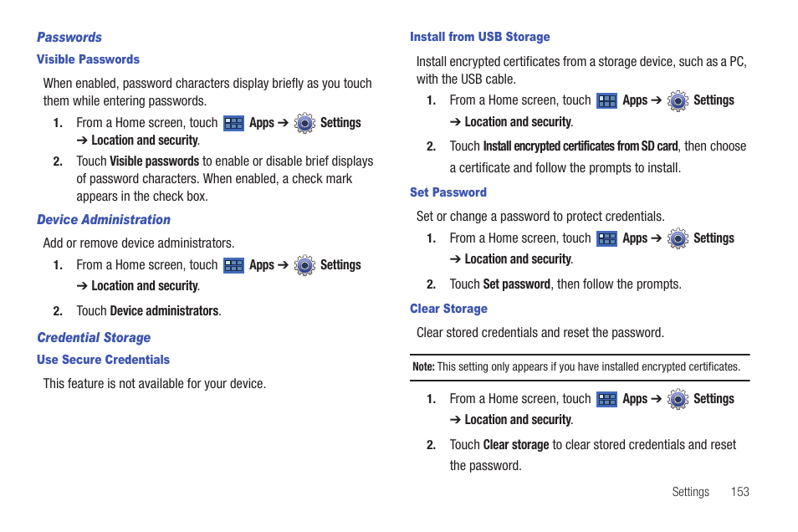The image size is (798, 532).
Task: Click the Settings gear below the encrypted certificates note
Action: pos(678,399)
